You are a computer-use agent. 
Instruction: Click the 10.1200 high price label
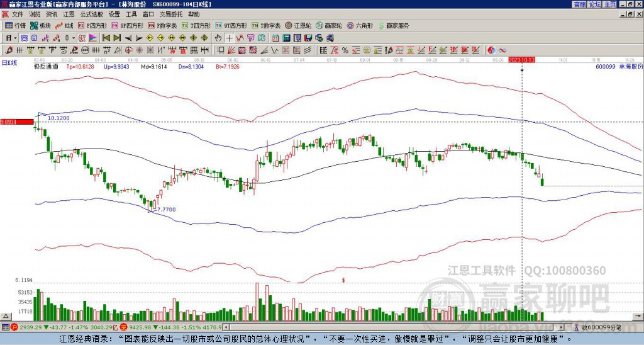(58, 118)
